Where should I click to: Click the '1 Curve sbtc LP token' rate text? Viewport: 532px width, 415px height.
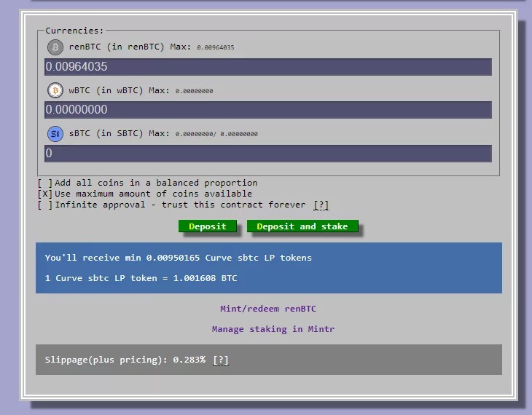[x=141, y=278]
